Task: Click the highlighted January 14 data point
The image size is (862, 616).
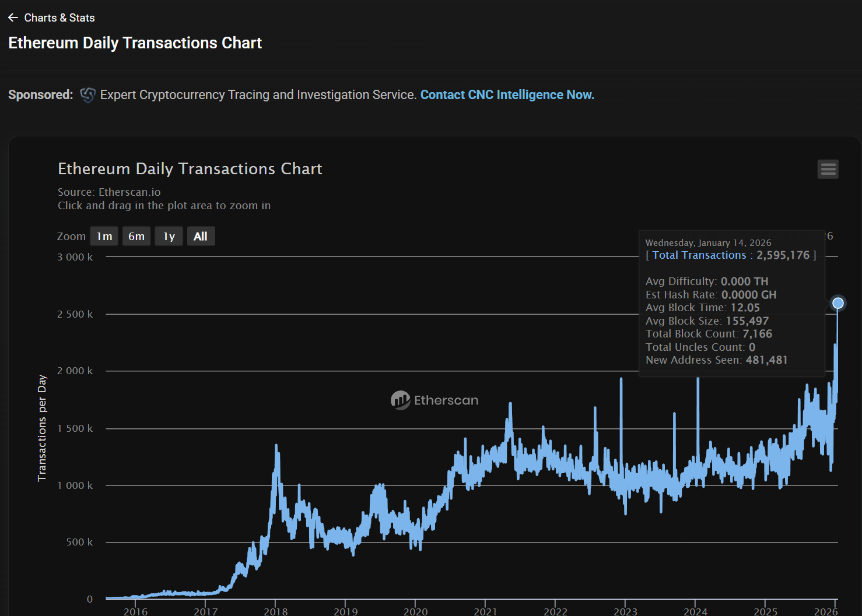Action: click(838, 303)
